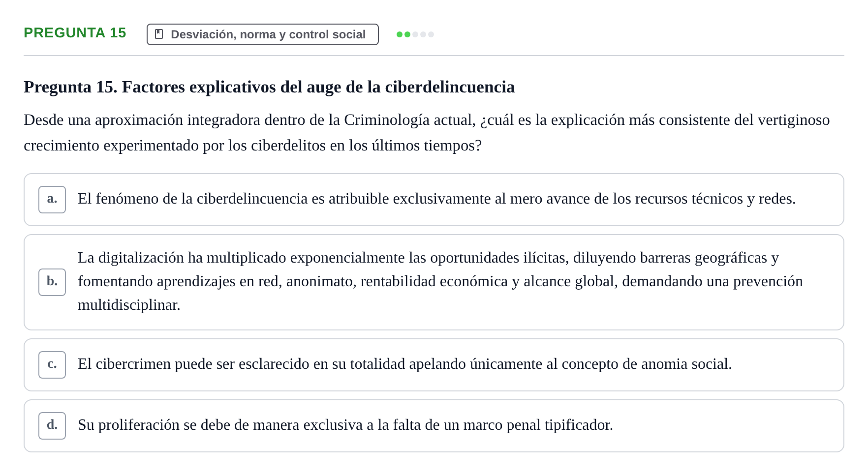This screenshot has width=868, height=476.
Task: Choose the answer text 'El cibercrimen puede ser esclarecido…'
Action: coord(405,364)
